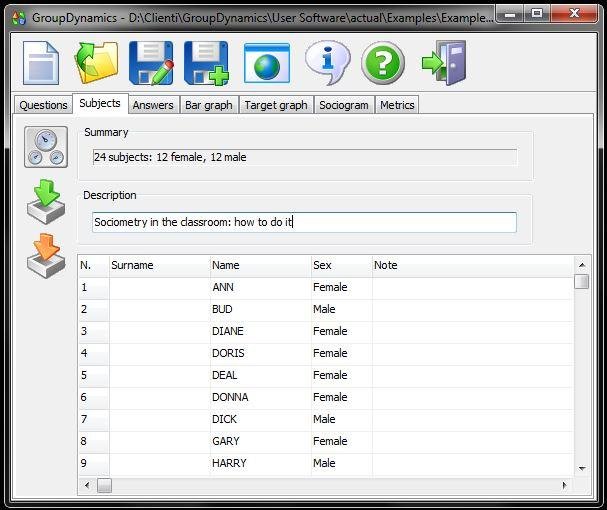The image size is (607, 510).
Task: Click the Sex cell for ANN
Action: 342,287
